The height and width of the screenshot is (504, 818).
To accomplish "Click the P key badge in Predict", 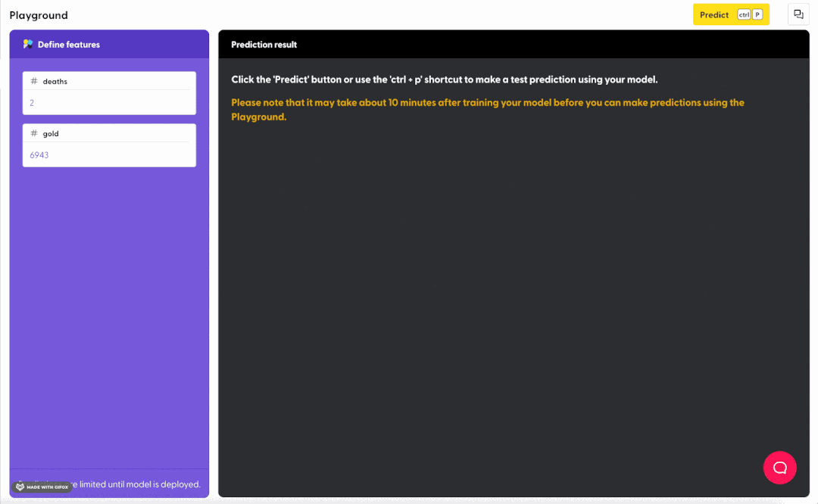I will point(757,14).
